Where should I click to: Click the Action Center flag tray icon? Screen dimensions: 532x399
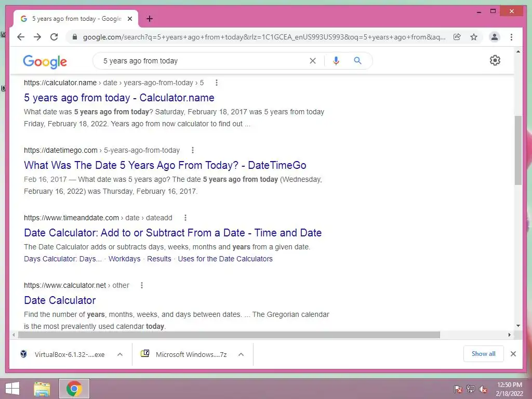(x=458, y=389)
